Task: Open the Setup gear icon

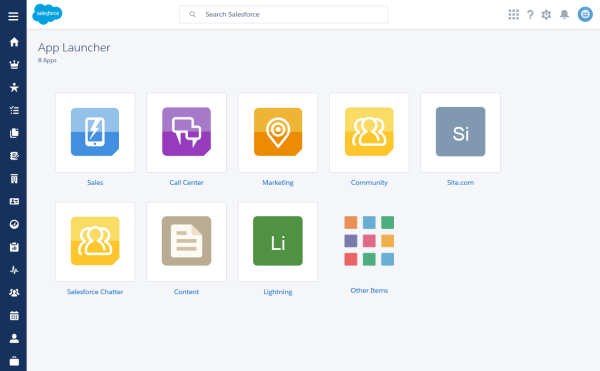Action: point(546,15)
